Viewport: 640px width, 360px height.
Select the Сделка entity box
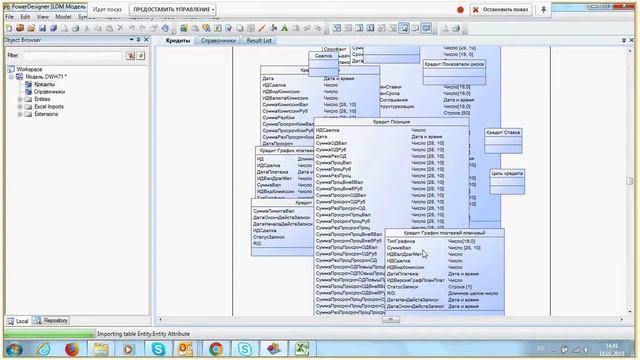(323, 64)
